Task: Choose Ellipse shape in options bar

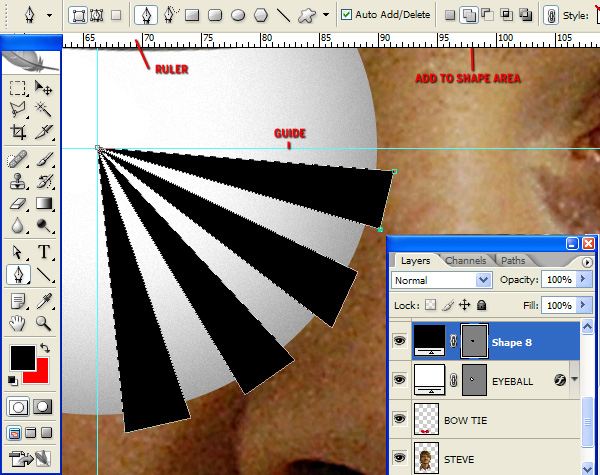Action: tap(238, 15)
